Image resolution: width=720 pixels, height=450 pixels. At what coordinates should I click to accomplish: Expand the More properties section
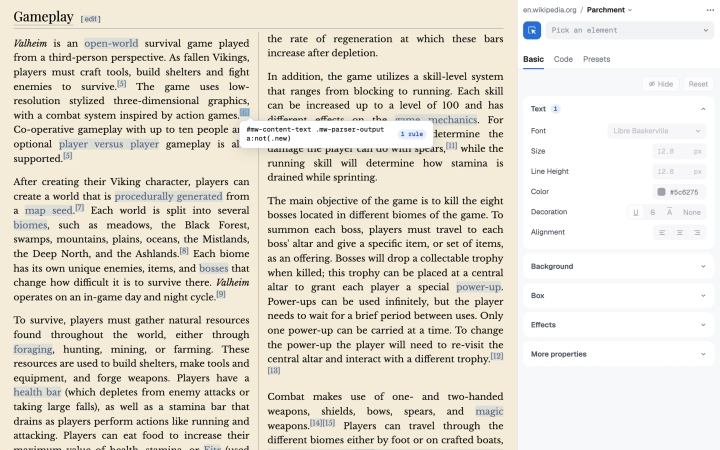(x=618, y=354)
